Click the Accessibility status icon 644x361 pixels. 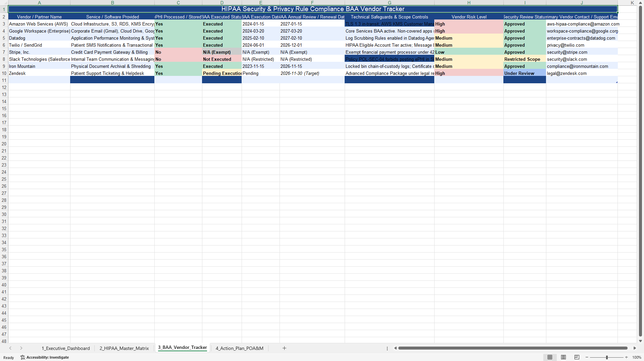pos(23,357)
